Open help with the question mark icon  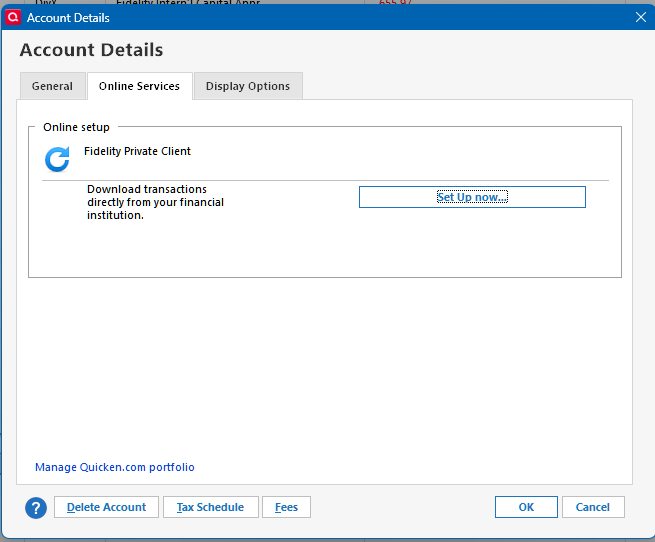click(x=36, y=508)
